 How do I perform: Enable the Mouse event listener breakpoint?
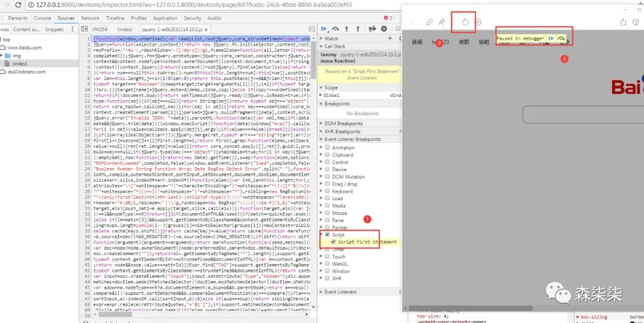(x=327, y=213)
